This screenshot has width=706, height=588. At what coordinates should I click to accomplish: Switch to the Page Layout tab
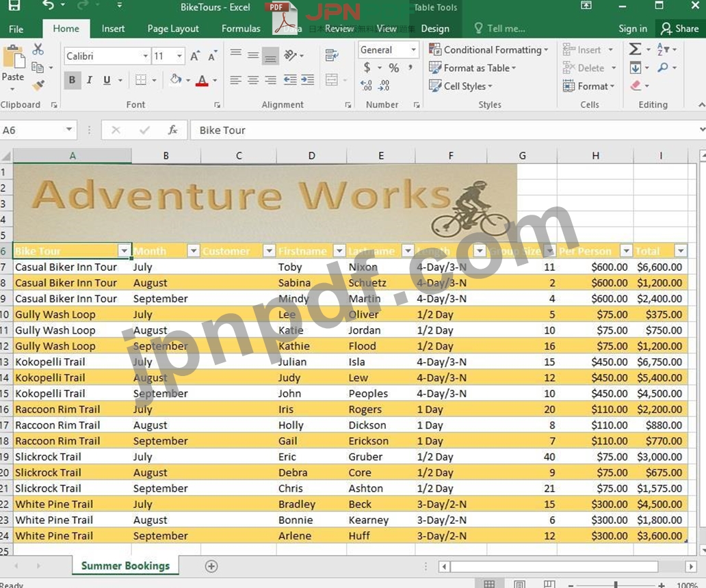(173, 29)
